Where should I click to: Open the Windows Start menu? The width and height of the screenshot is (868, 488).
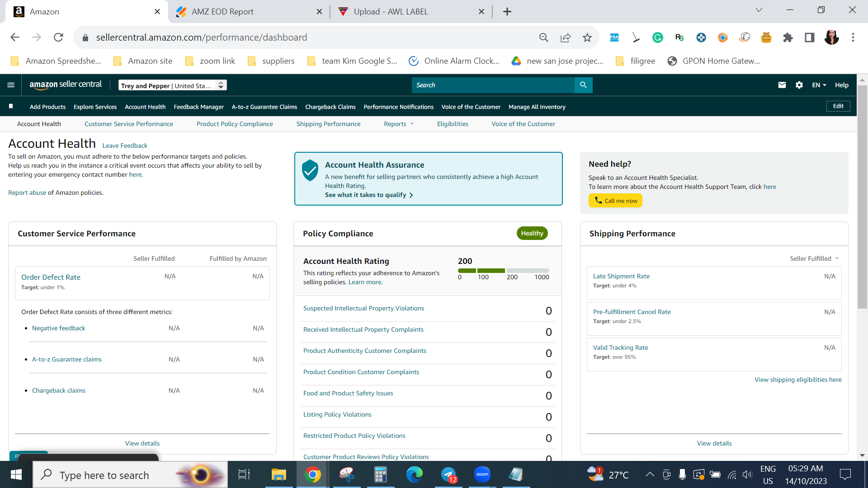click(x=16, y=474)
